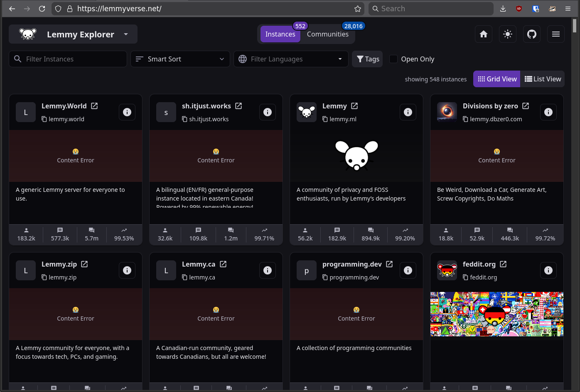Show info for the feddit.org instance
The image size is (580, 392).
click(x=548, y=270)
